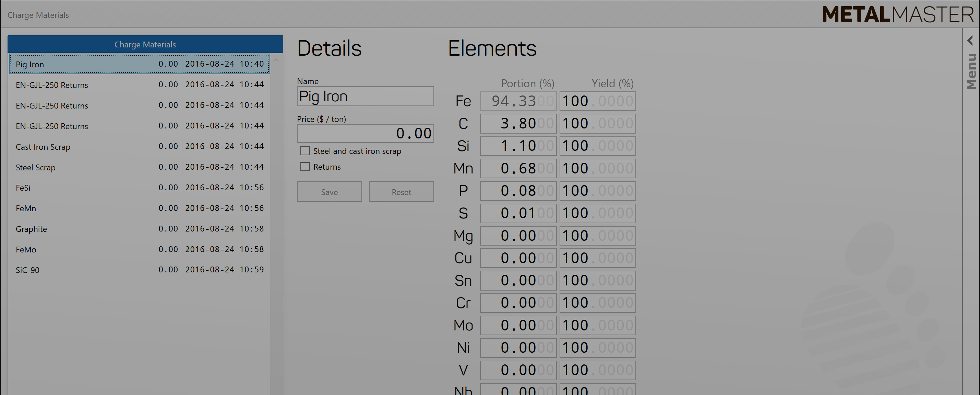This screenshot has width=980, height=395.
Task: Toggle the Returns checkbox
Action: tap(305, 167)
